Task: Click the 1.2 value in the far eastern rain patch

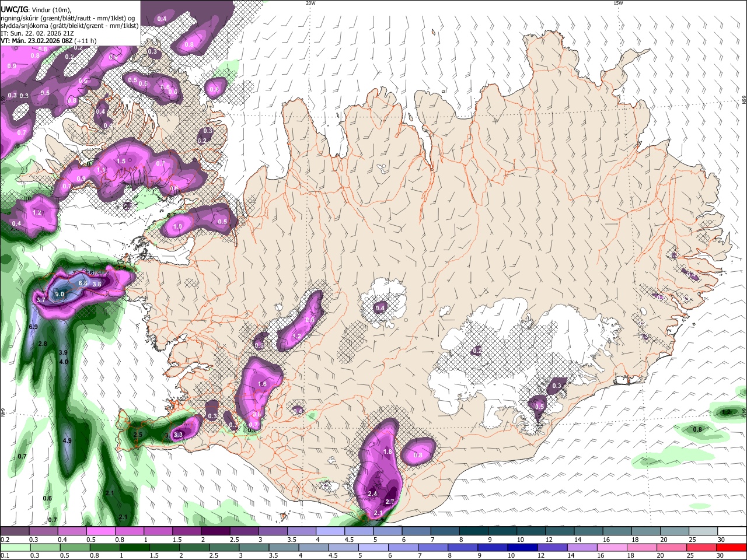Action: [x=726, y=412]
